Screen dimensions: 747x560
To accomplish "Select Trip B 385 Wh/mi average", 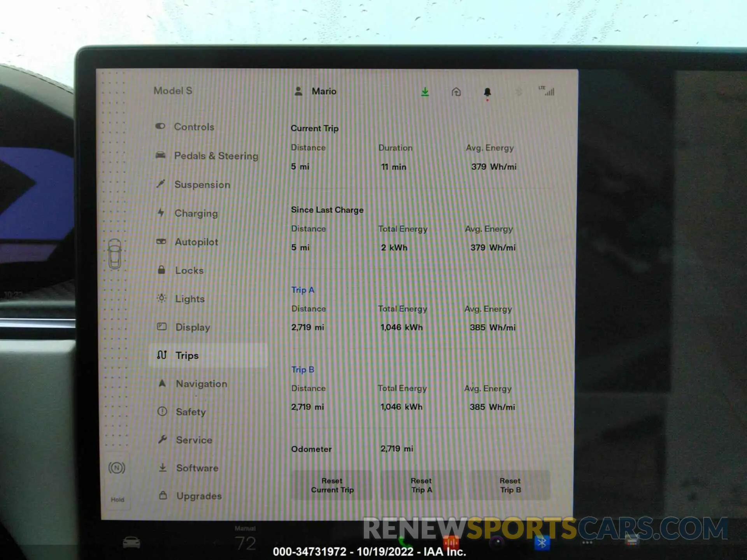I will [x=492, y=407].
